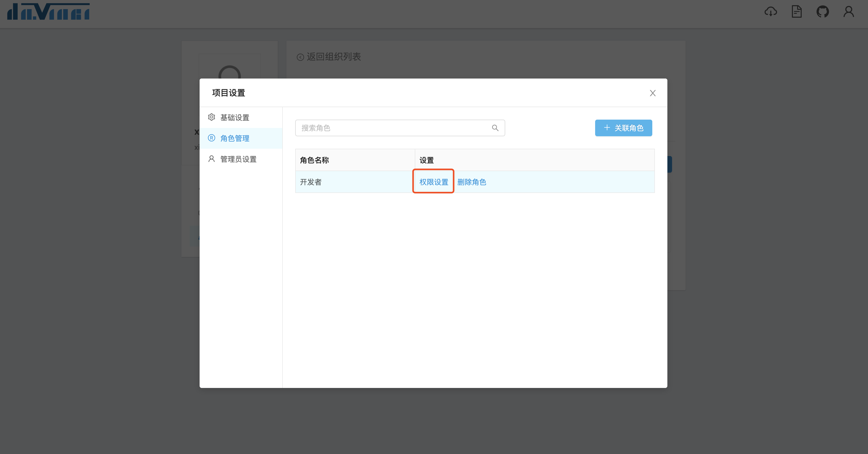This screenshot has width=868, height=454.
Task: Click the davinci logo
Action: pos(49,12)
